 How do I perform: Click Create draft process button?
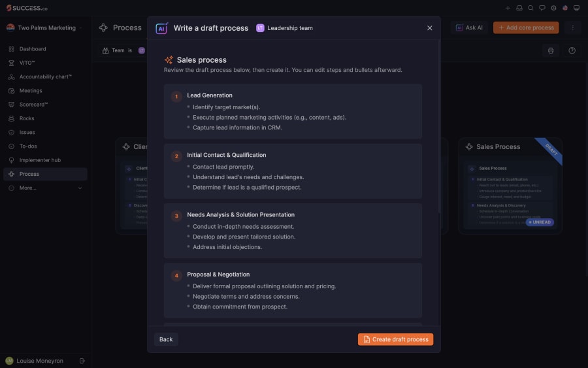395,339
